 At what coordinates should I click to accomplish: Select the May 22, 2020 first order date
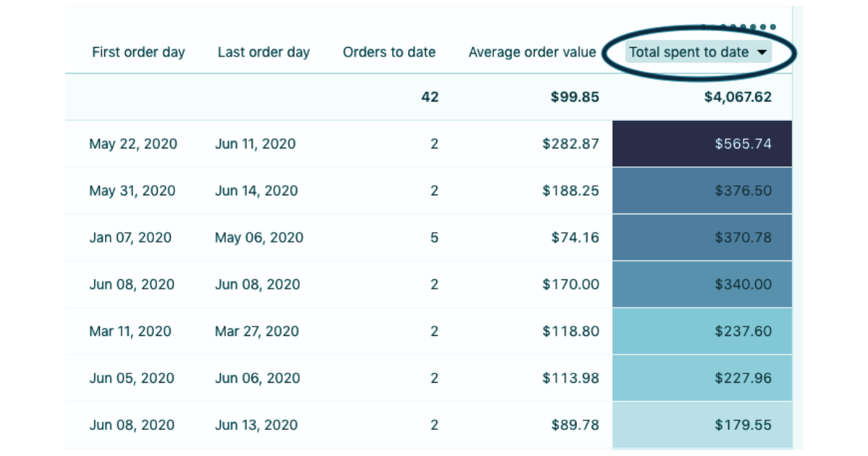pos(133,144)
